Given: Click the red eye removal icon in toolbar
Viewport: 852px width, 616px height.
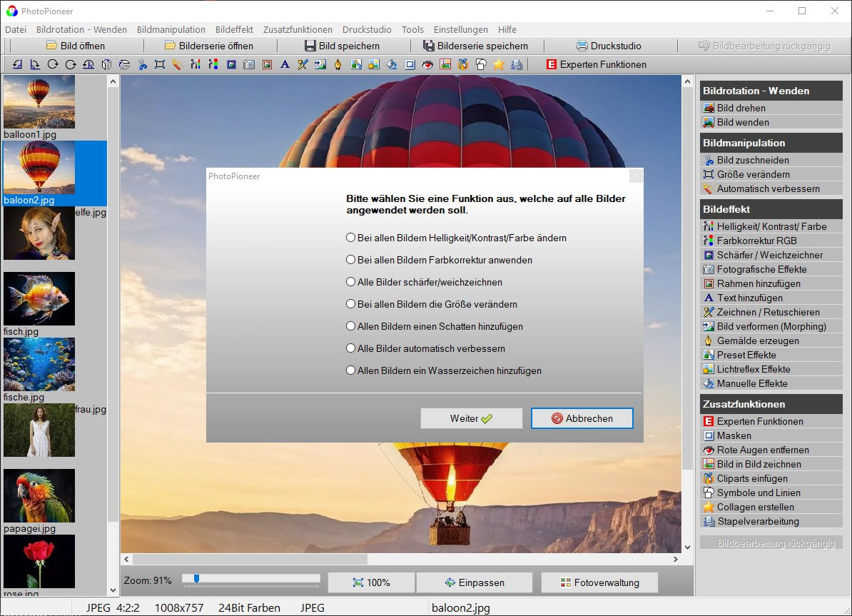Looking at the screenshot, I should (x=427, y=64).
